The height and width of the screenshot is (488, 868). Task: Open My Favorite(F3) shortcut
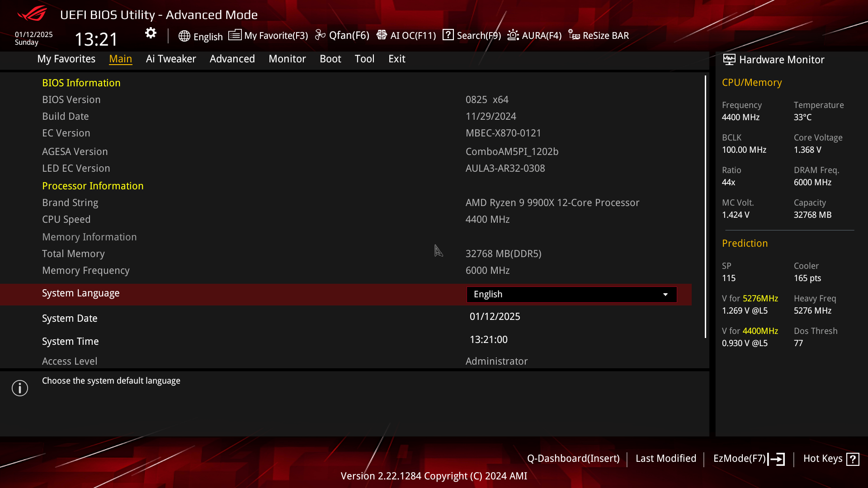[268, 35]
